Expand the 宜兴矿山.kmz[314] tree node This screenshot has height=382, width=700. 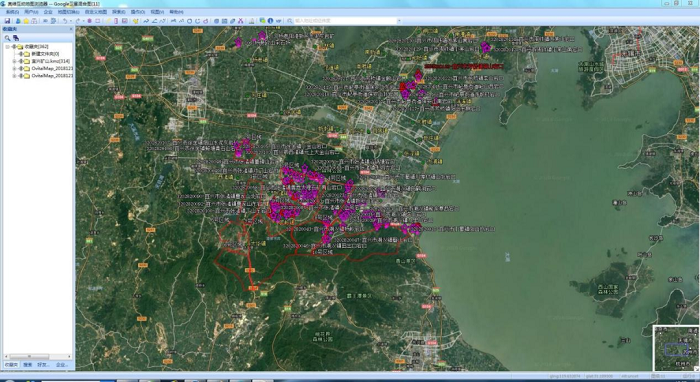tap(14, 62)
